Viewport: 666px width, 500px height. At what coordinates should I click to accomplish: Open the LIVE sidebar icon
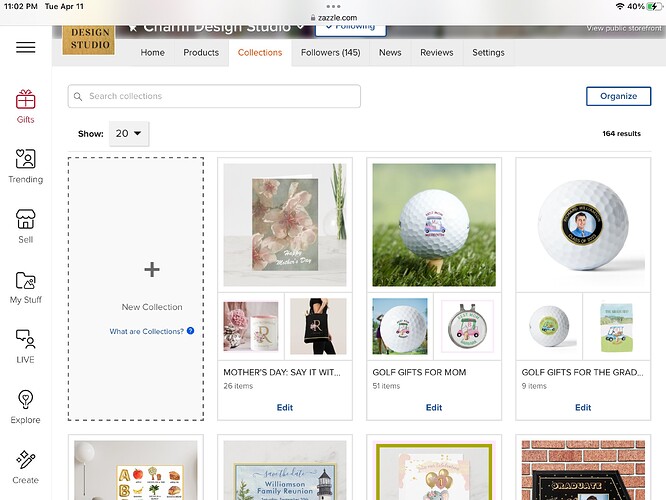[25, 347]
